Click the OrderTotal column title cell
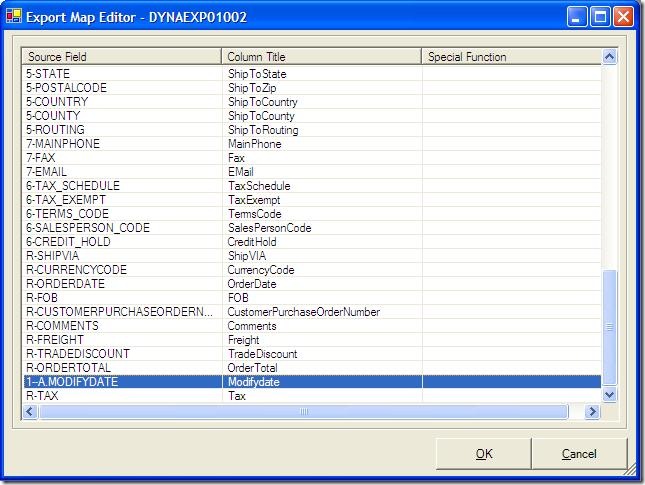This screenshot has width=645, height=485. 322,367
